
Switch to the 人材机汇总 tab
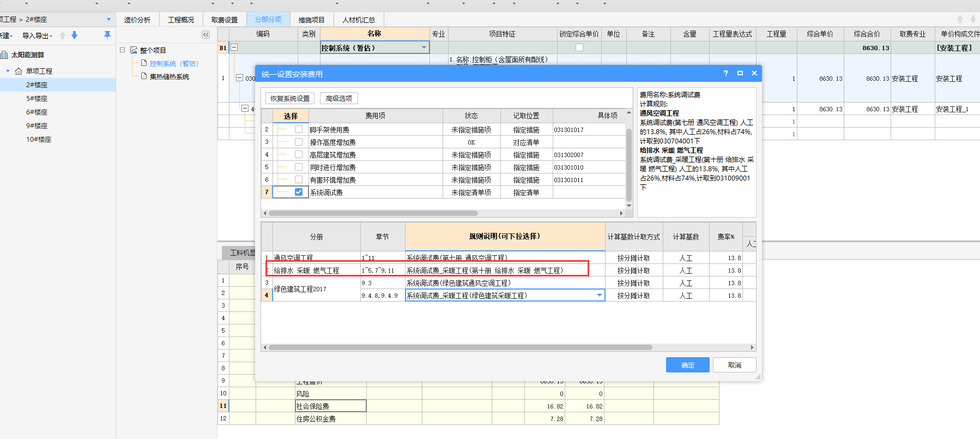(x=359, y=20)
